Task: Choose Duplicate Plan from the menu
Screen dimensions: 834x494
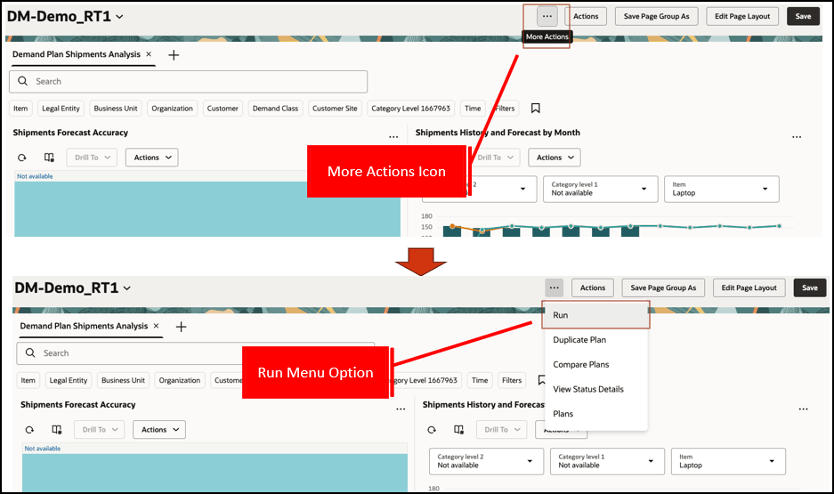Action: click(596, 340)
